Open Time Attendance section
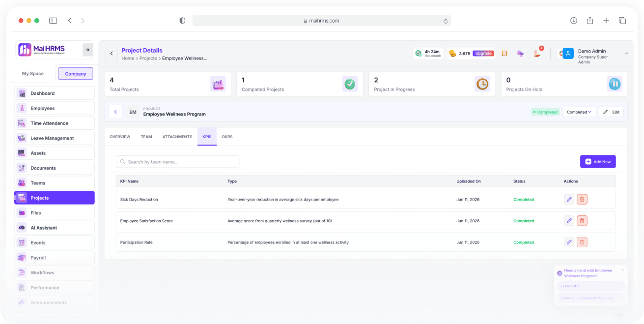This screenshot has height=324, width=644. tap(55, 123)
